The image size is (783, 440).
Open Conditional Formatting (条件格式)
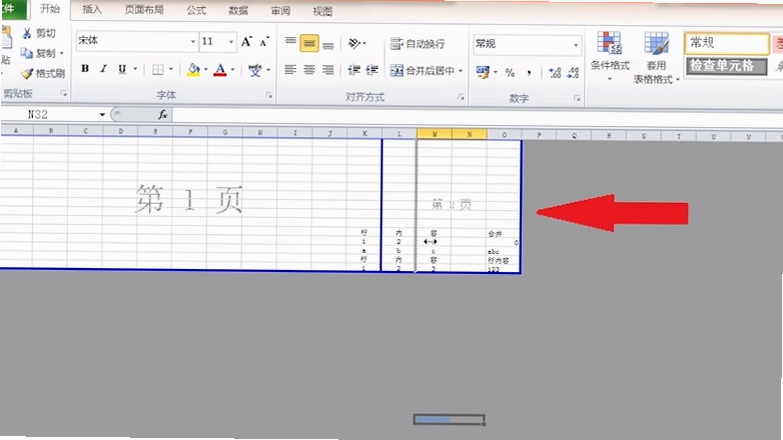(x=609, y=56)
